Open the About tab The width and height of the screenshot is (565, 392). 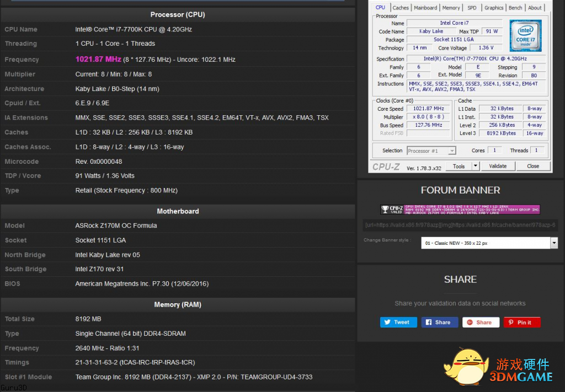pos(535,8)
